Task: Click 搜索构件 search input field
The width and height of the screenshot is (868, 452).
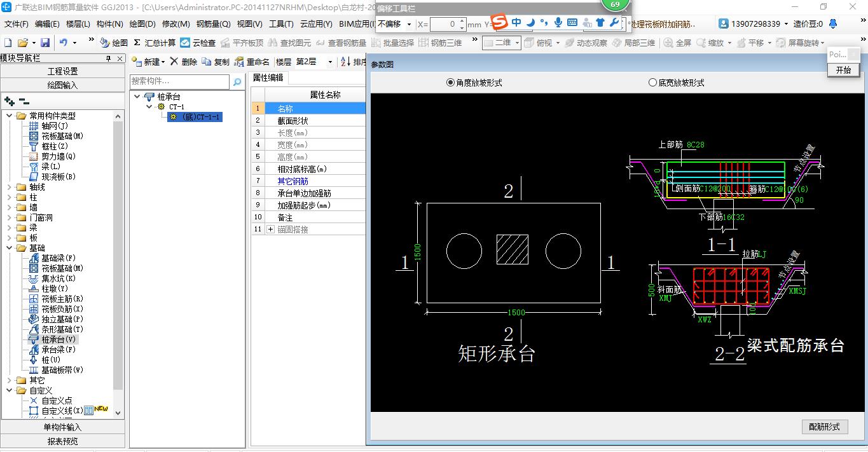Action: [x=179, y=82]
